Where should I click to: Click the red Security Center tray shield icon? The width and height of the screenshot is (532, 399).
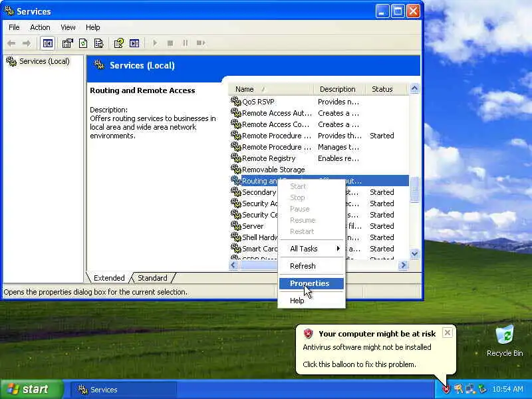pos(446,389)
